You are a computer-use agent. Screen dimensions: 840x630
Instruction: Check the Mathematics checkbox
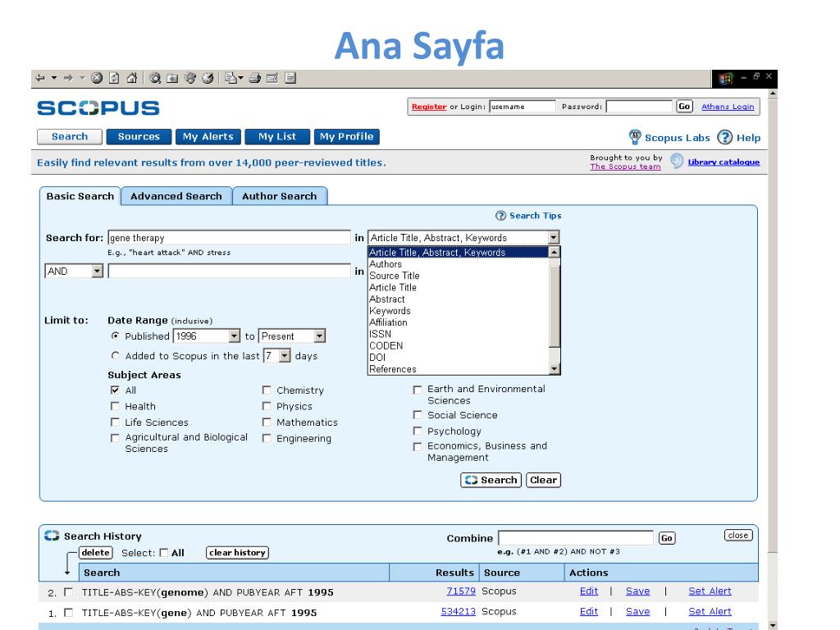[x=267, y=422]
